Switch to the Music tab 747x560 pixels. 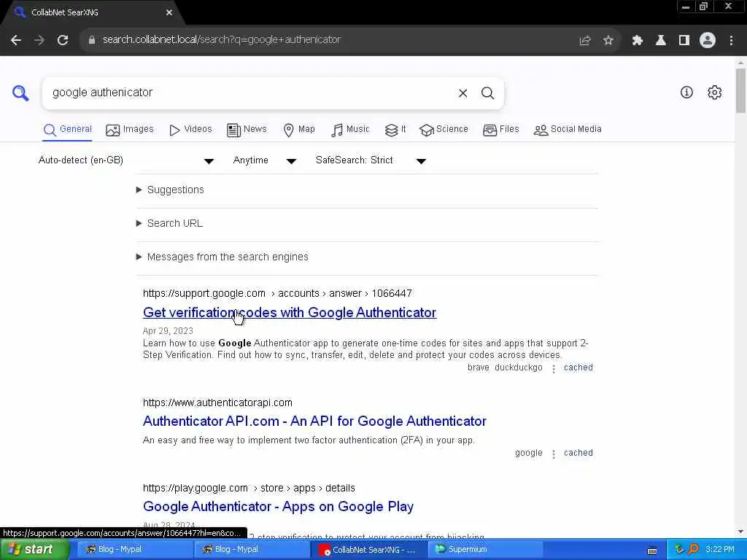point(350,130)
